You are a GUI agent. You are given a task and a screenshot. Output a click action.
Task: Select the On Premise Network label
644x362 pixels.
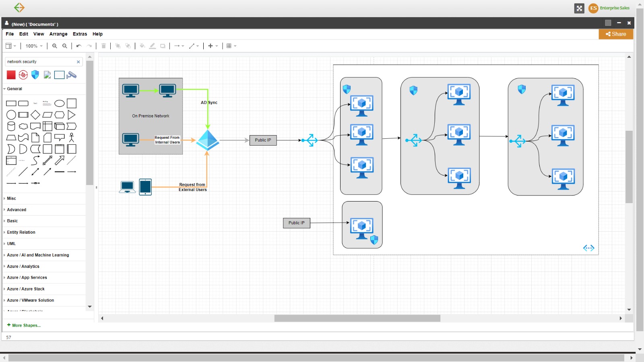151,116
